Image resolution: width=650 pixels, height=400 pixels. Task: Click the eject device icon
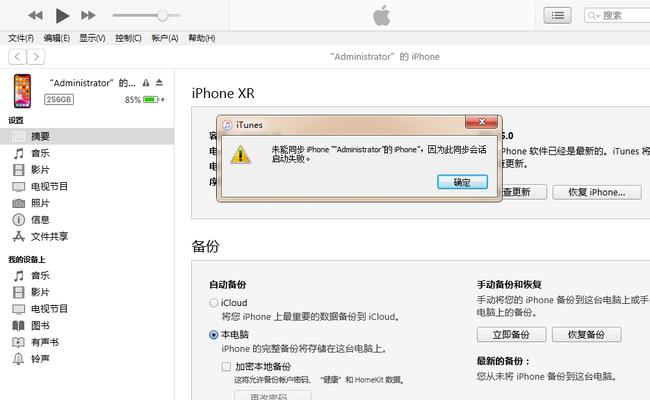click(159, 82)
